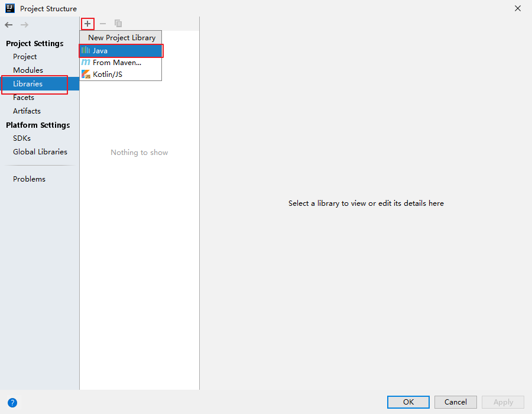
Task: Click the Platform Settings heading
Action: pyautogui.click(x=38, y=125)
